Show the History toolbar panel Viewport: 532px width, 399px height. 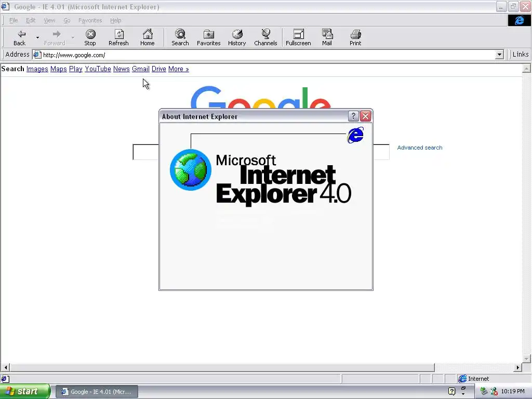[237, 37]
